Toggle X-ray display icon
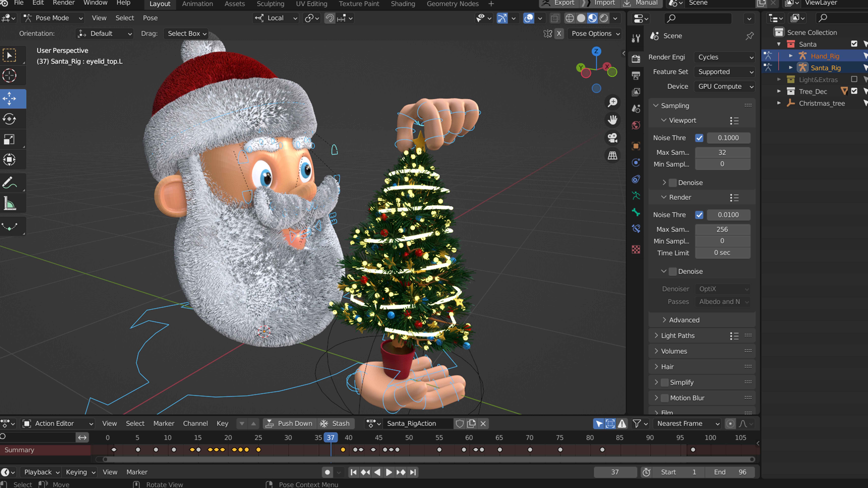Viewport: 868px width, 488px height. click(555, 18)
